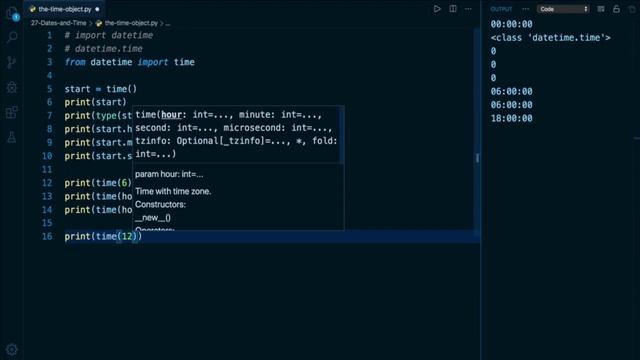The height and width of the screenshot is (360, 640).
Task: Click 'print(time(12))' on line 16
Action: tap(103, 236)
